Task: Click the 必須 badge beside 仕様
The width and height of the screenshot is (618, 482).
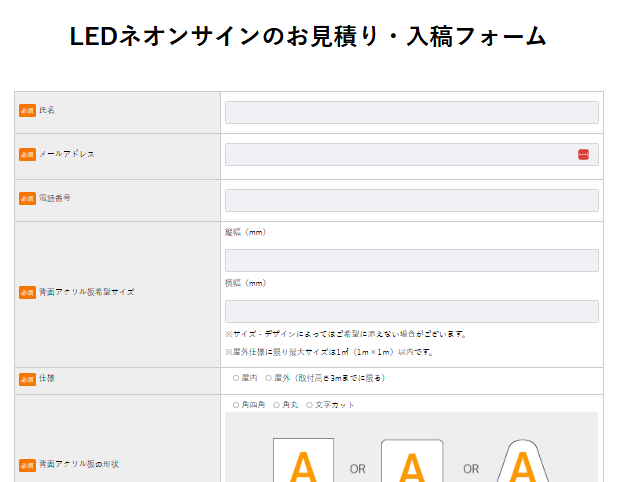Action: [x=27, y=380]
